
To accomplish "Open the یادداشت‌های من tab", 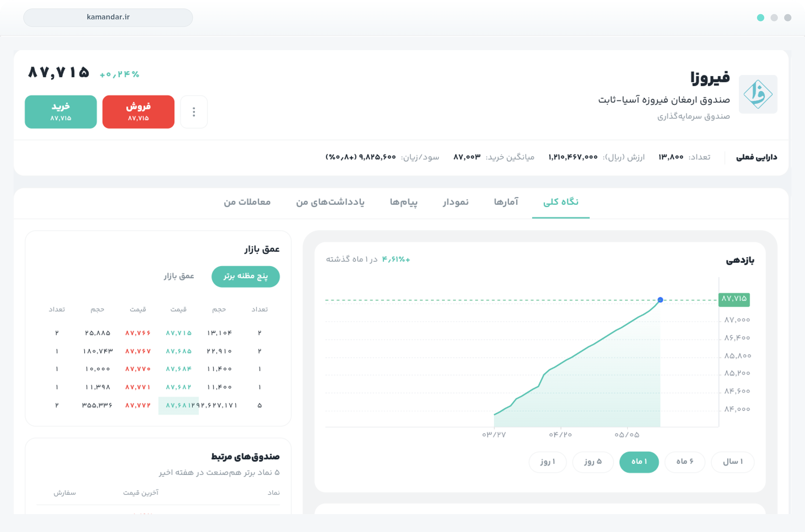I will tap(330, 202).
